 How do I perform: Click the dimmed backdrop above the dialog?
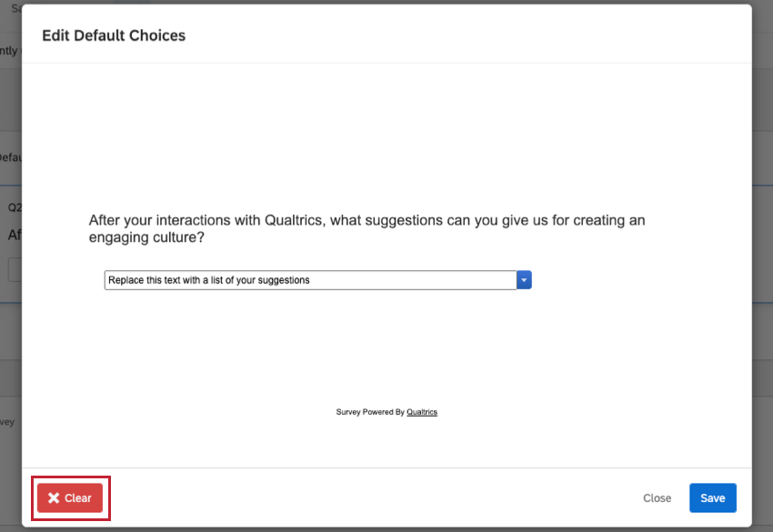point(364,2)
